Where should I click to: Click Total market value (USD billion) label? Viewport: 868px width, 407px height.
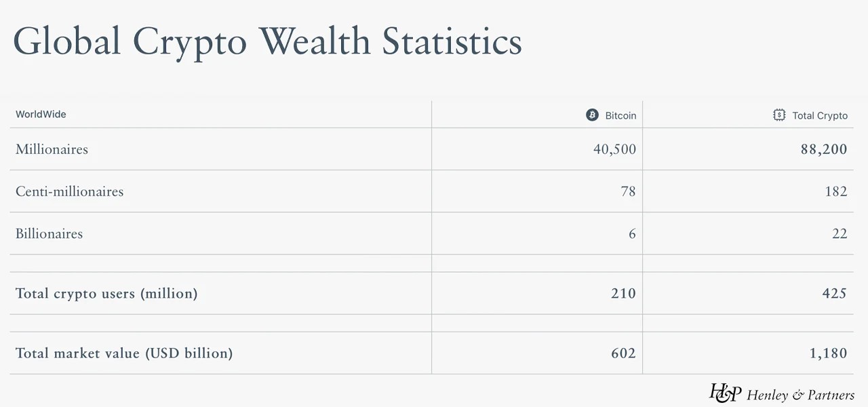coord(124,353)
